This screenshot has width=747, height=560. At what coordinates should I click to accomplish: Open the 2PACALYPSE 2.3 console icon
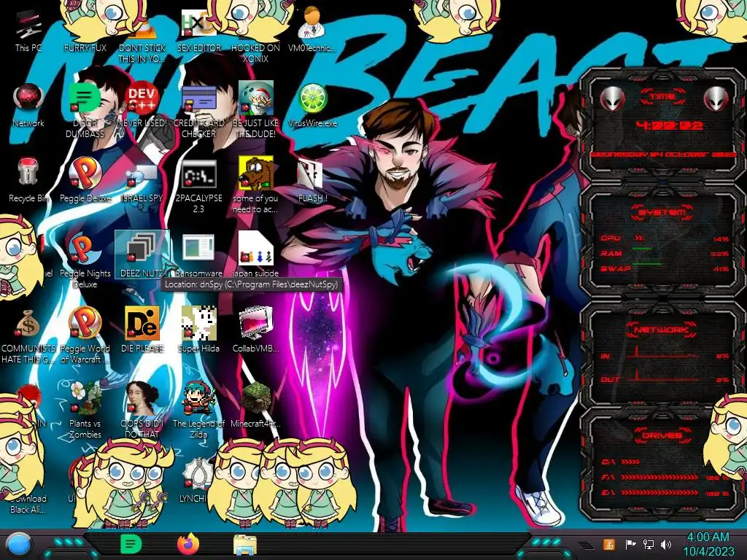198,186
